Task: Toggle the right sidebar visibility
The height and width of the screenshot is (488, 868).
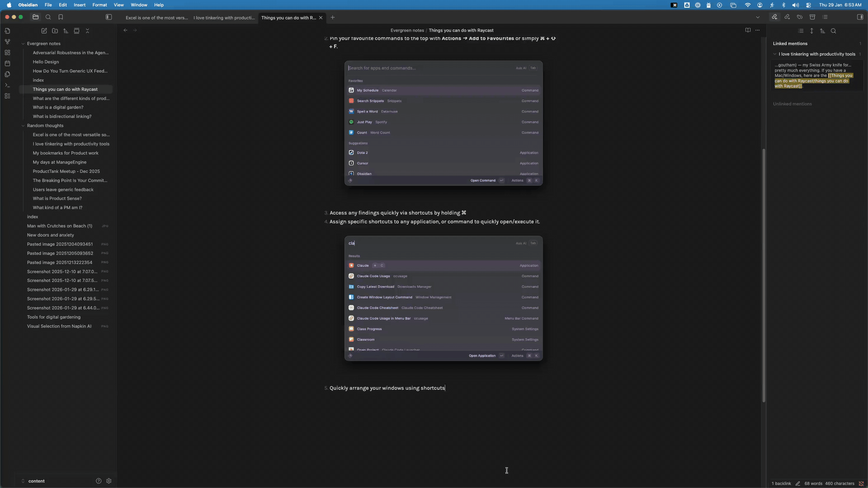Action: point(860,17)
